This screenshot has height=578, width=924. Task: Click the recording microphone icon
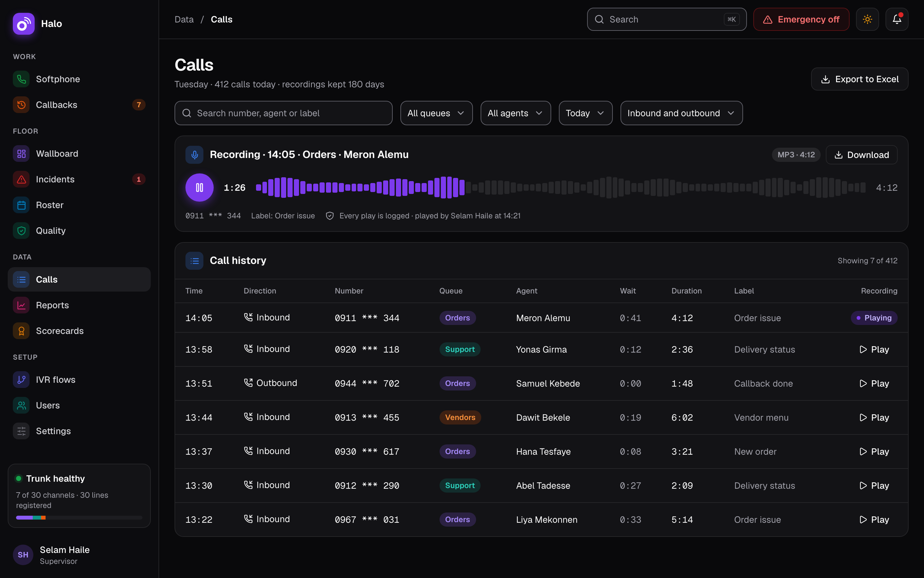(194, 154)
